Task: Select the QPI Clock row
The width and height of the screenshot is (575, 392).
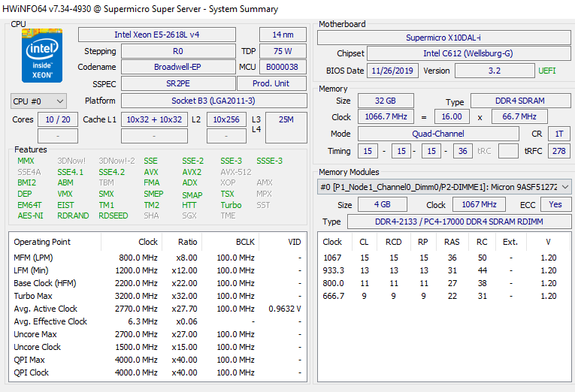Action: (x=158, y=372)
